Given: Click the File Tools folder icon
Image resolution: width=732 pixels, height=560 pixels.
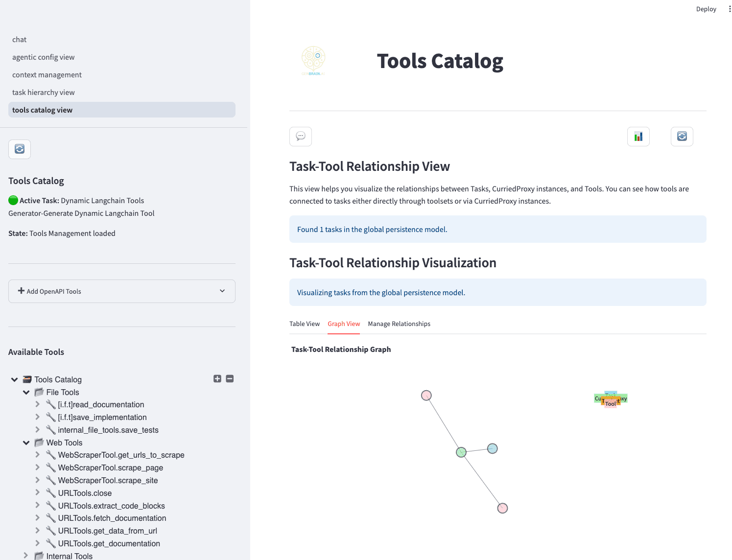Looking at the screenshot, I should [x=39, y=392].
